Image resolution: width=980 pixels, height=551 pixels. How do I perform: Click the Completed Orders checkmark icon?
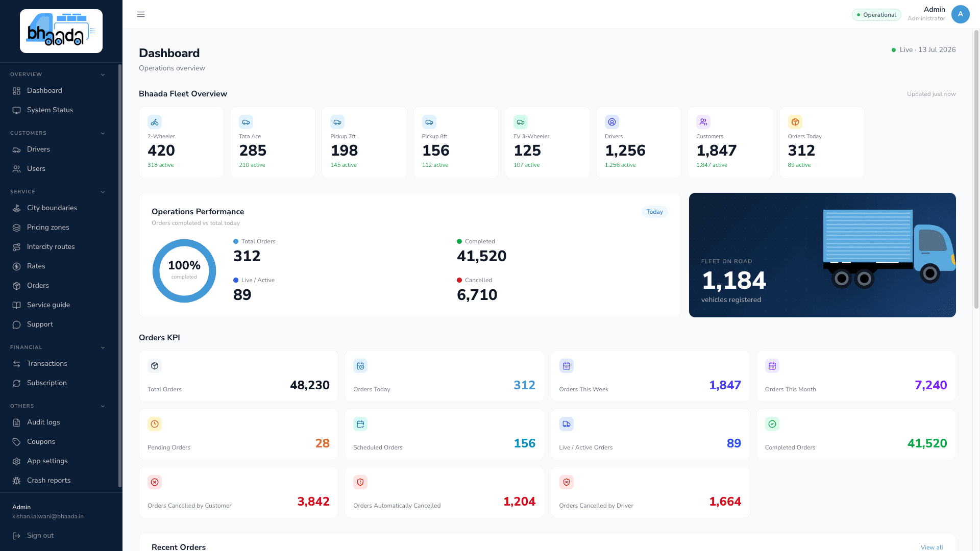pos(772,424)
